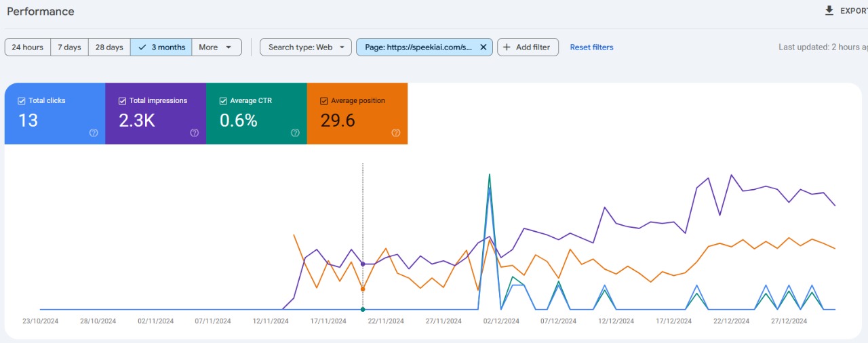This screenshot has width=868, height=343.
Task: Toggle the Average position checkbox
Action: pos(324,101)
